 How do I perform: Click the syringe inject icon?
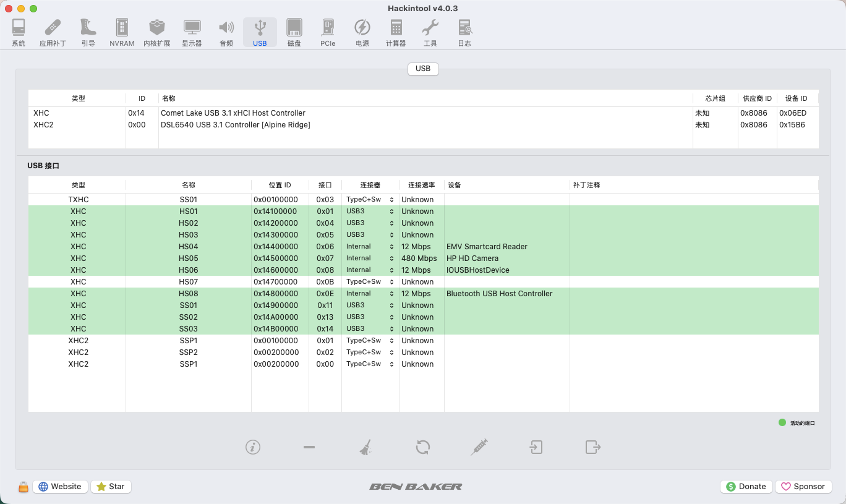pyautogui.click(x=479, y=447)
